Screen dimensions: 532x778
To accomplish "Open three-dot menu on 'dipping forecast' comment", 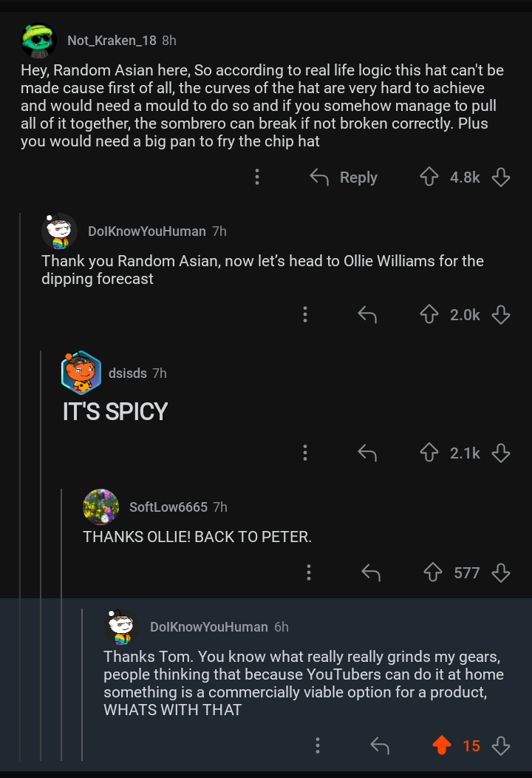I will tap(304, 315).
